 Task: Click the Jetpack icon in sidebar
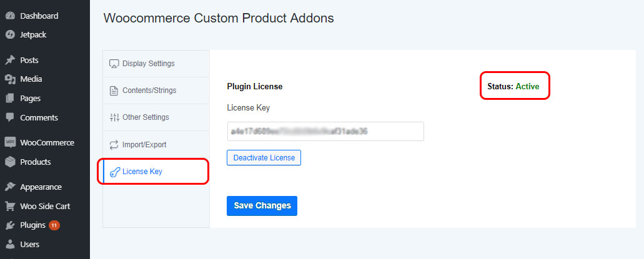(10, 35)
